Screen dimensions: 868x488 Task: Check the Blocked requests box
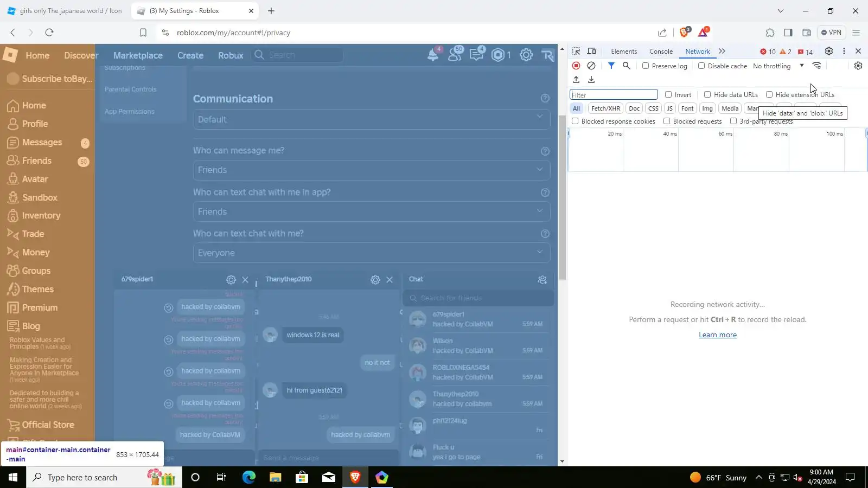667,121
